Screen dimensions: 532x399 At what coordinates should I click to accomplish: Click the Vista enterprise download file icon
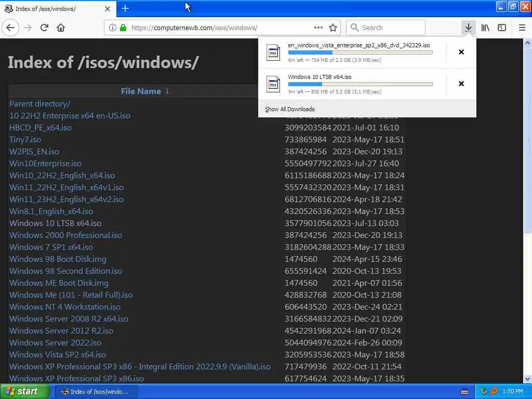tap(273, 52)
